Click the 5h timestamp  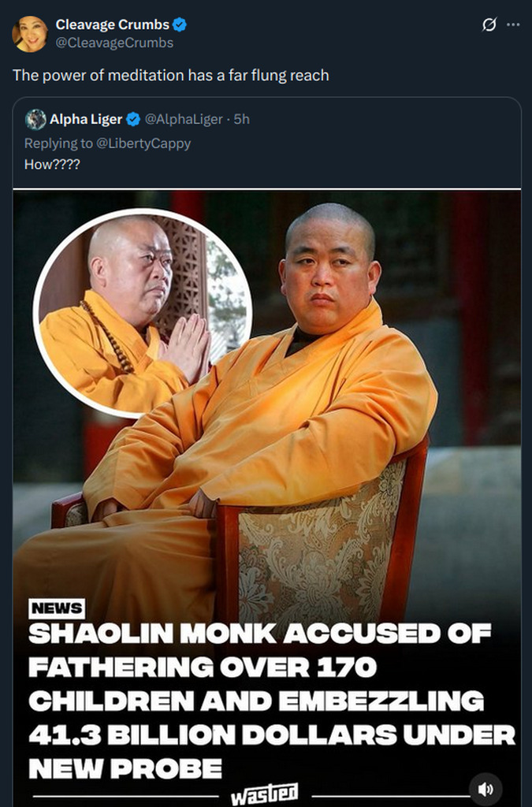click(x=241, y=120)
